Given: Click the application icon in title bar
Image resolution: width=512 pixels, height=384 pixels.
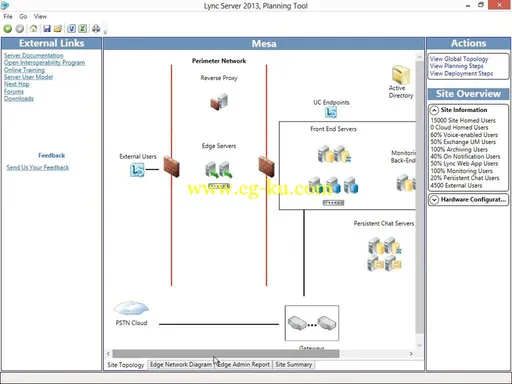Looking at the screenshot, I should pos(5,5).
